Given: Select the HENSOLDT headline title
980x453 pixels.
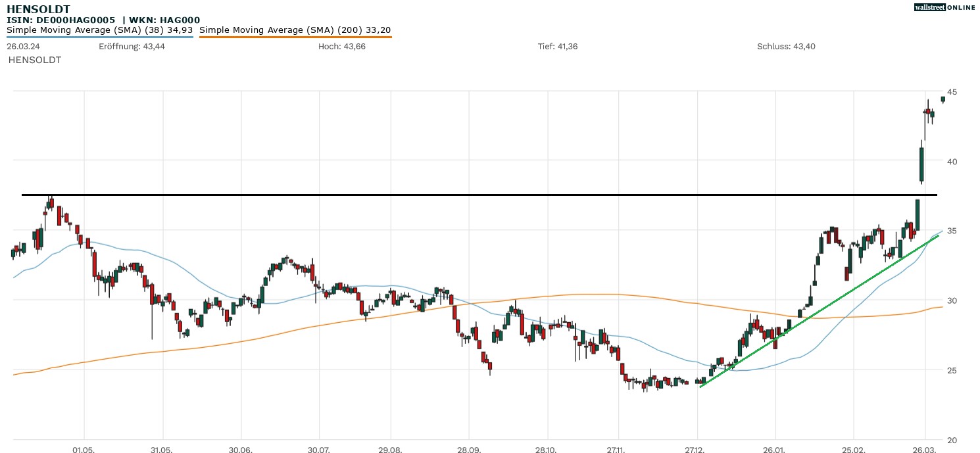Looking at the screenshot, I should (x=38, y=9).
